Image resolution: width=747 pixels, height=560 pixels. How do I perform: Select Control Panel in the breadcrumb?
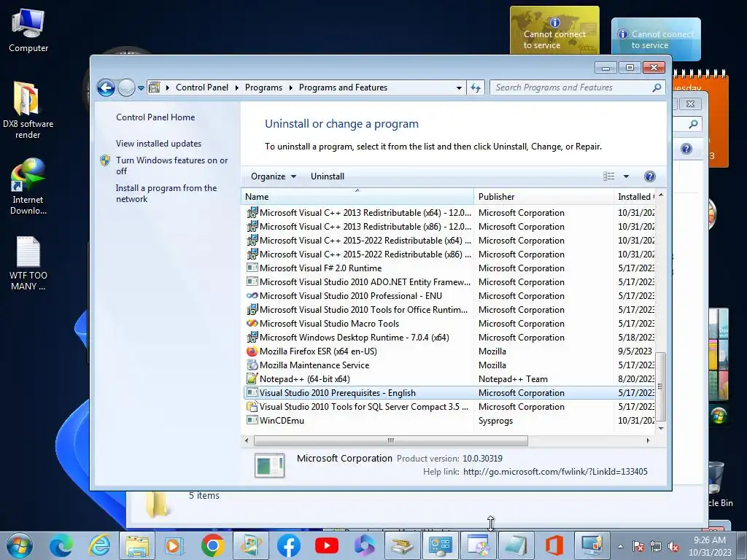(202, 87)
